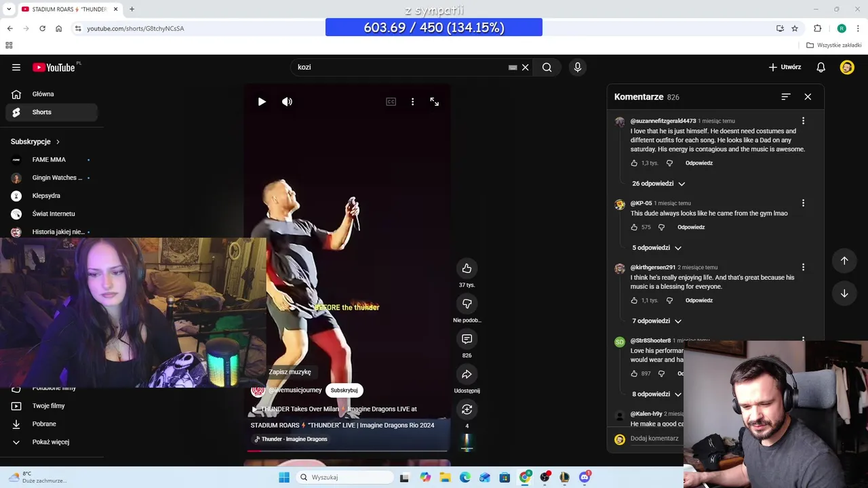
Task: Open Pobrane downloads in the sidebar
Action: point(52,424)
